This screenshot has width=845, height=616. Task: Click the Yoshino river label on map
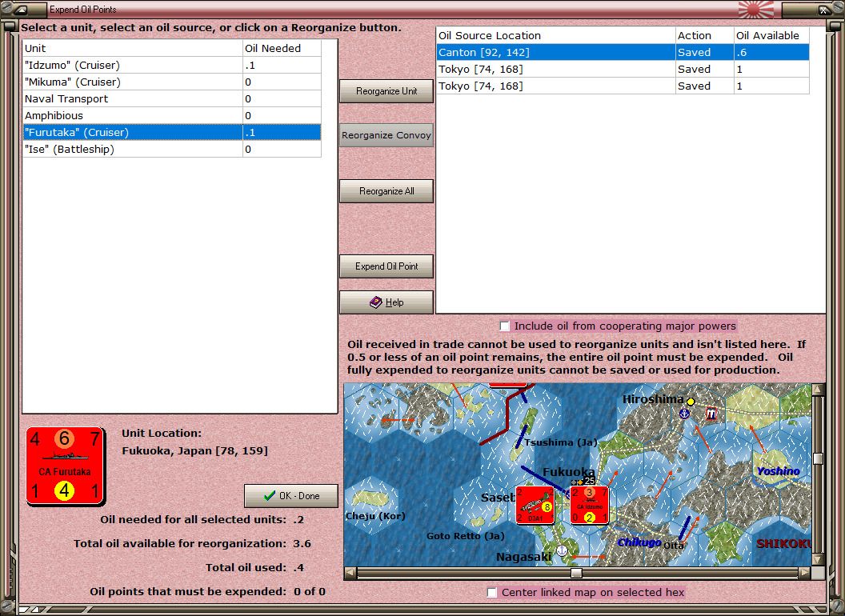(778, 471)
